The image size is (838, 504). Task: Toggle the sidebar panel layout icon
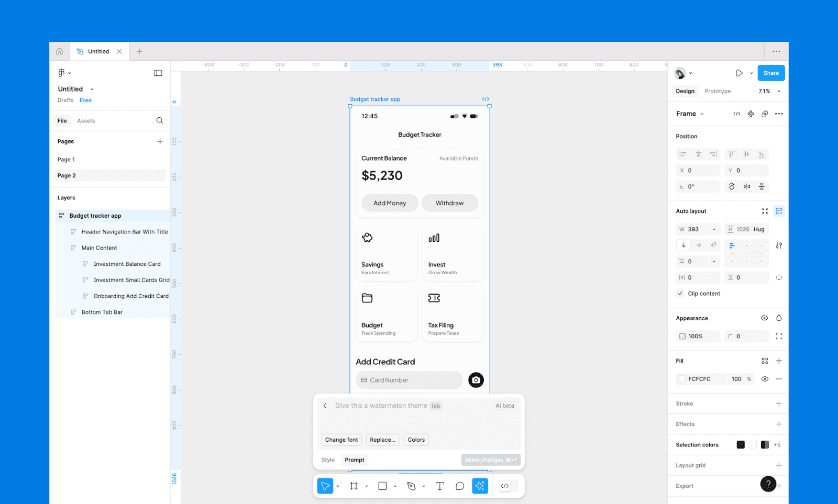tap(158, 73)
